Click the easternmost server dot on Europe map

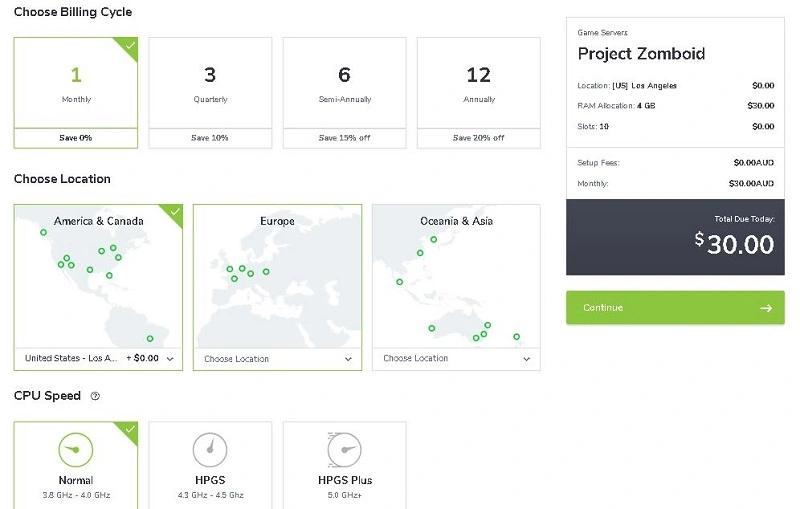pos(266,272)
